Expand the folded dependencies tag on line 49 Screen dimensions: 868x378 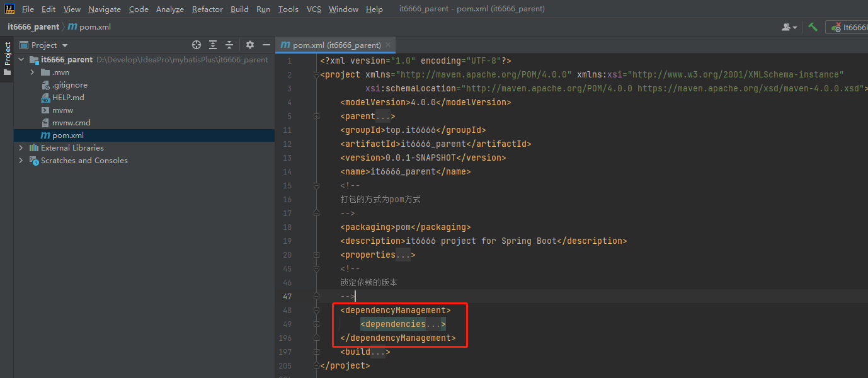click(x=317, y=324)
